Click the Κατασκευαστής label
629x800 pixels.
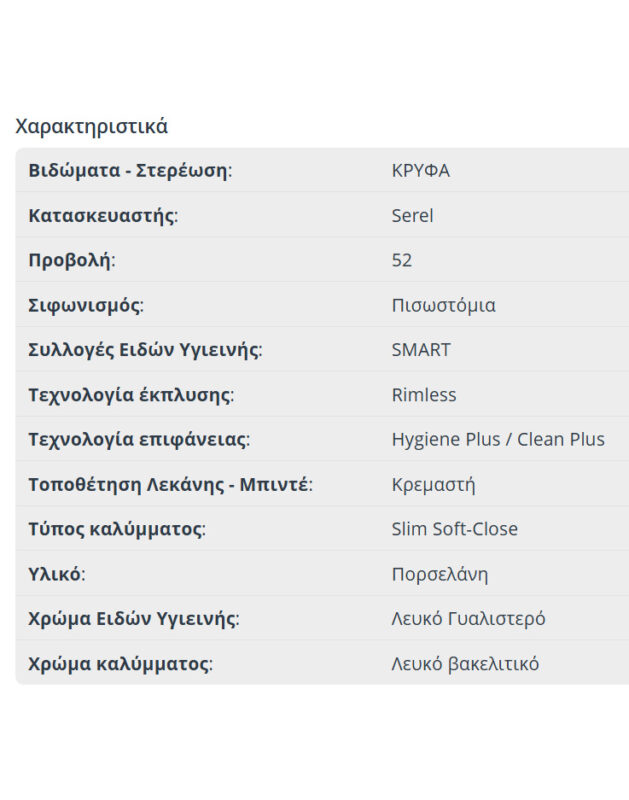pos(103,215)
